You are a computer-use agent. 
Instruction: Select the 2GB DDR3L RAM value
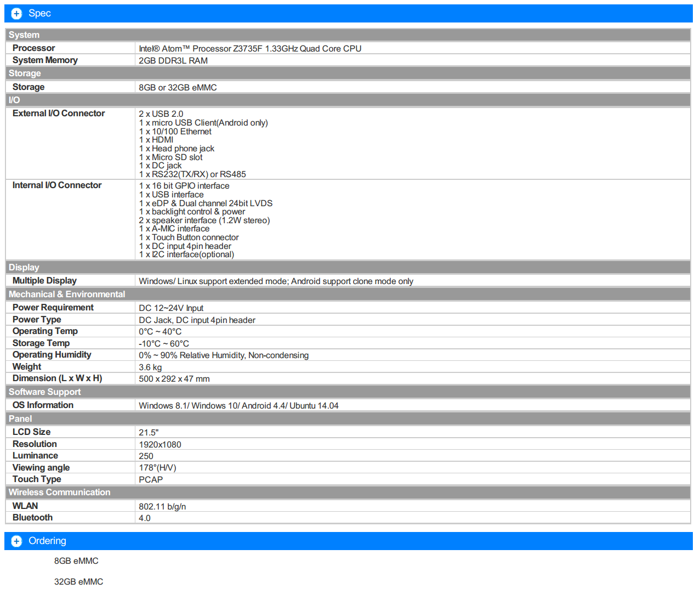coord(173,61)
